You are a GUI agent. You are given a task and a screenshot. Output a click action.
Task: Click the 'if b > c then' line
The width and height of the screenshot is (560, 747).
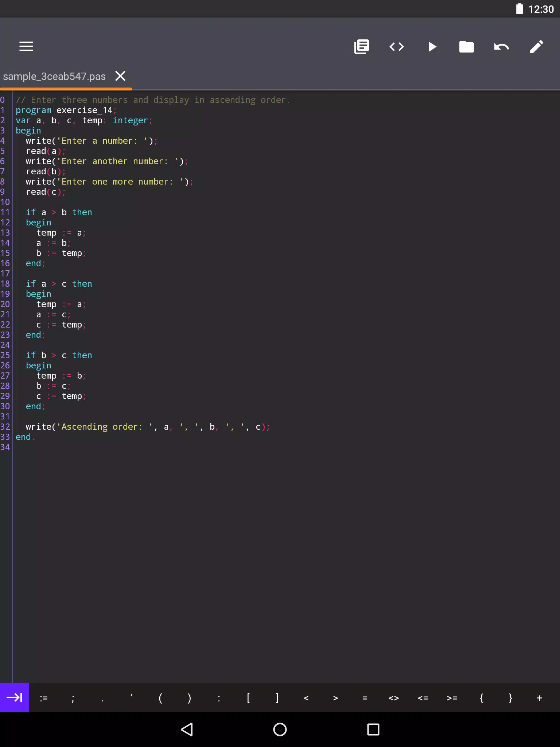point(59,355)
